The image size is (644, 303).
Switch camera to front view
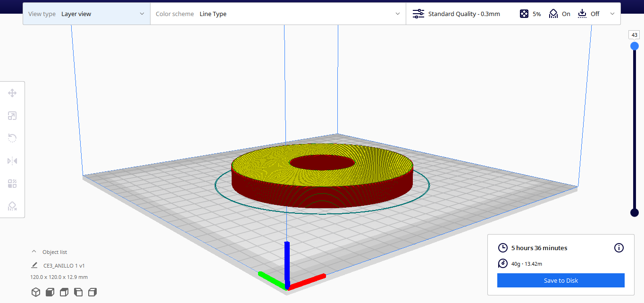50,292
